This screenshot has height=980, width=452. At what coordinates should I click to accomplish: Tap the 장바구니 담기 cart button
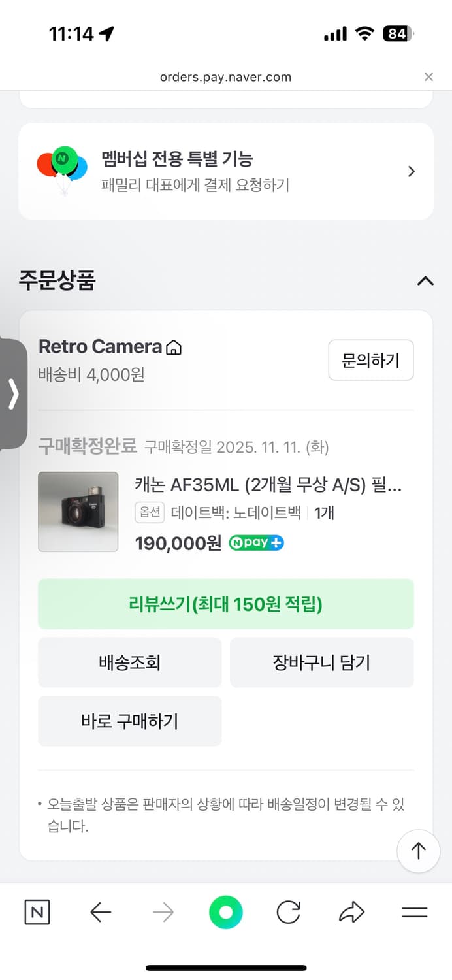click(321, 662)
